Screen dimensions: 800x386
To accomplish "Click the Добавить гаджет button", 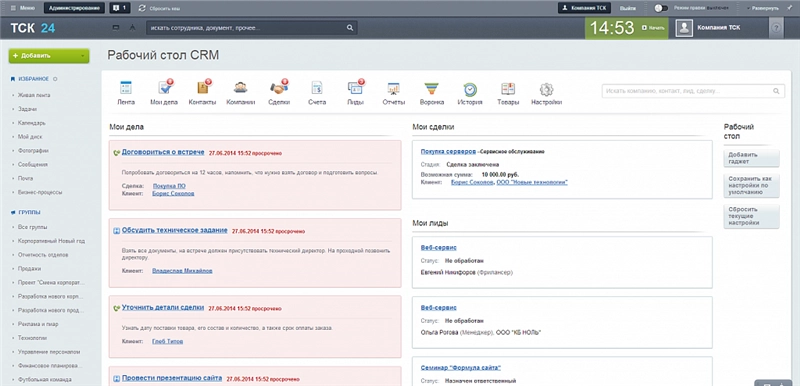I will (x=752, y=158).
